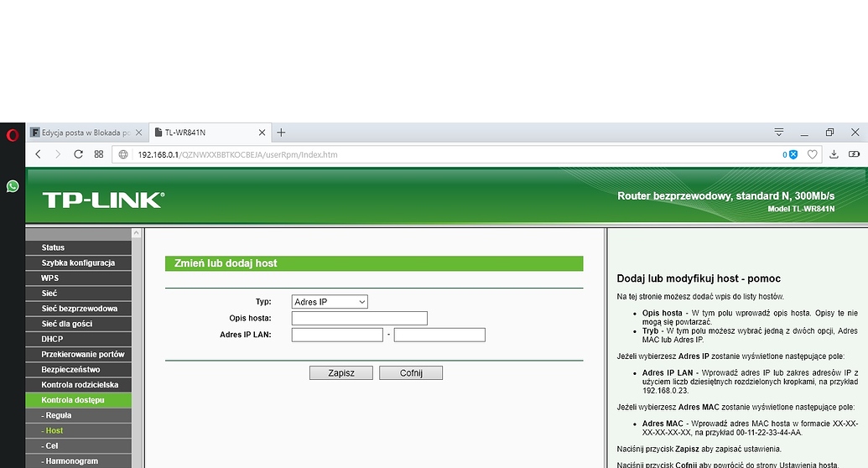Bookmark this page with the heart icon
This screenshot has width=868, height=468.
point(812,154)
